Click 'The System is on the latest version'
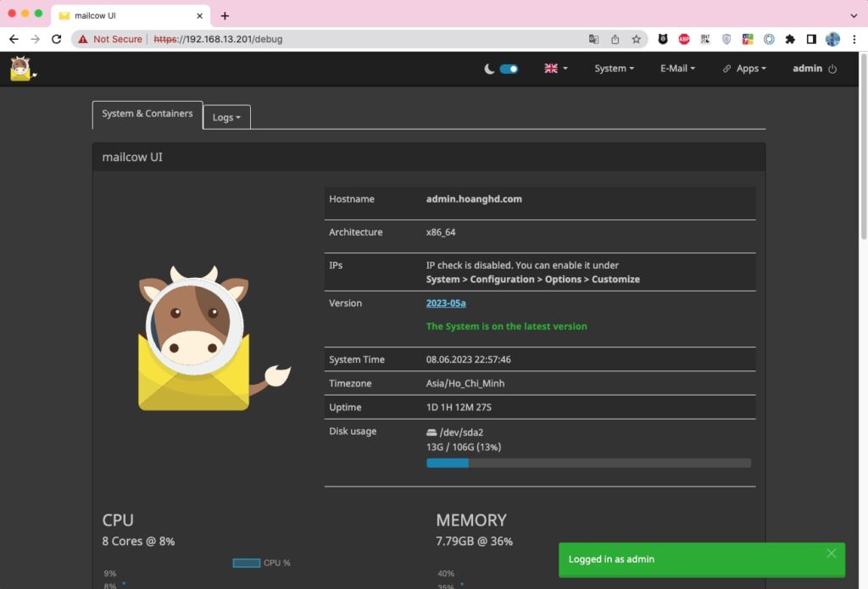868x589 pixels. pos(507,326)
